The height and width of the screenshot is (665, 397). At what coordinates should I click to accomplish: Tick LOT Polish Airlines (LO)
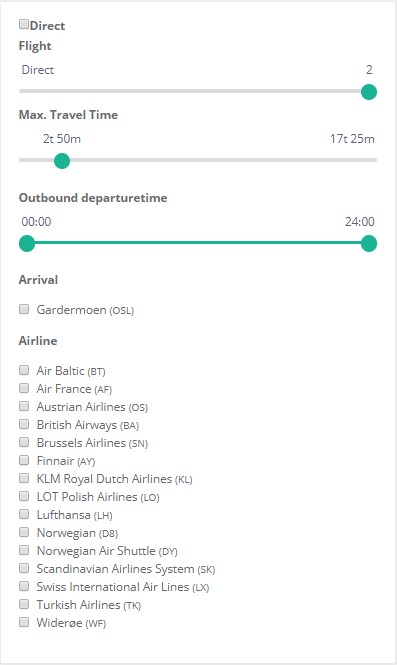(x=24, y=496)
